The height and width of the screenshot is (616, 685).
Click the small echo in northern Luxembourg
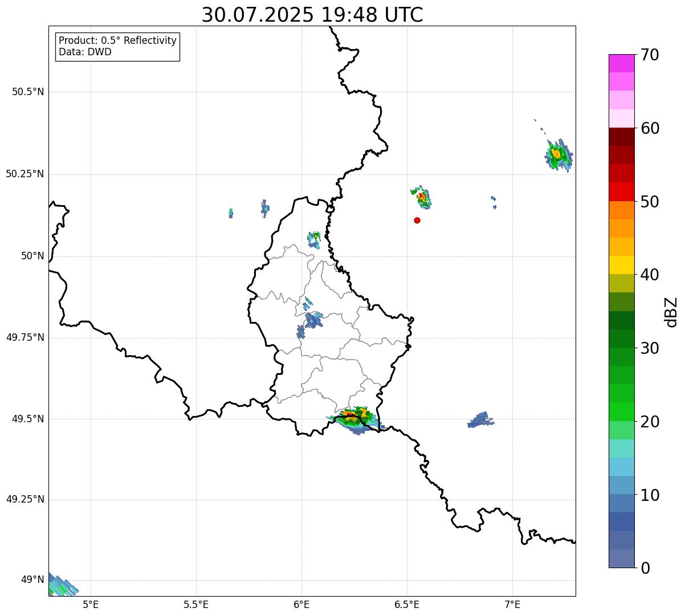click(314, 239)
